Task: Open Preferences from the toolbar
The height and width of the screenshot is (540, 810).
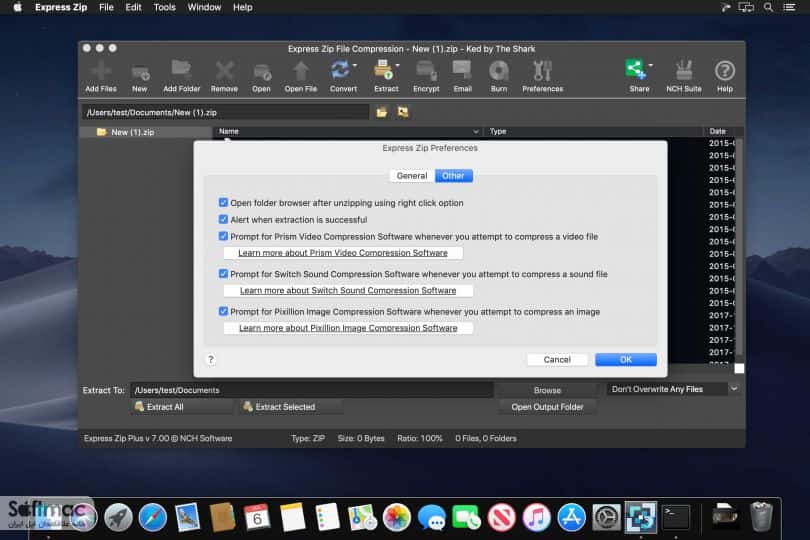Action: [542, 76]
